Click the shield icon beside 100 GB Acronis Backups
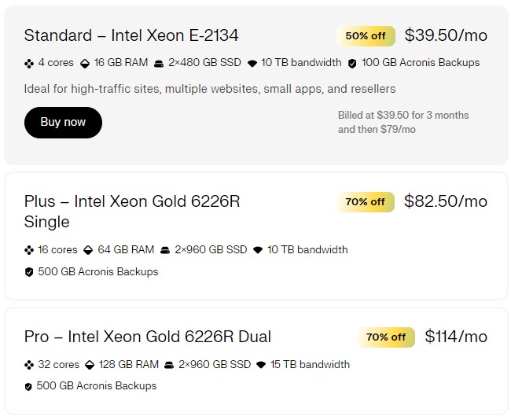 point(352,63)
